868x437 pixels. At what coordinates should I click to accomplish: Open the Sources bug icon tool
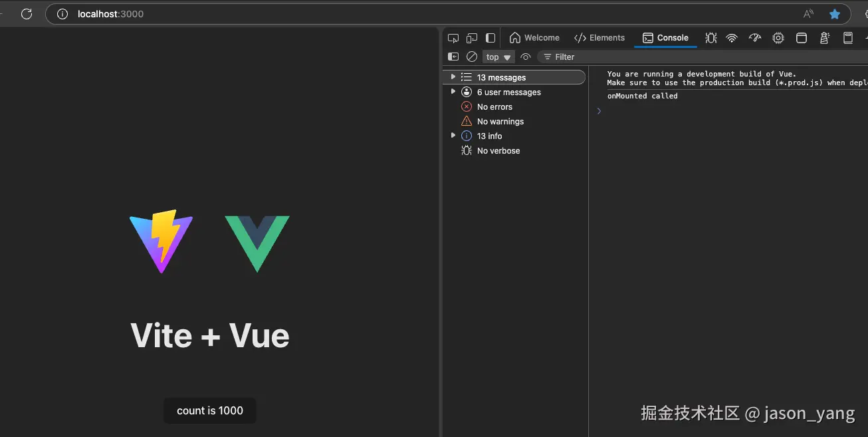coord(711,38)
